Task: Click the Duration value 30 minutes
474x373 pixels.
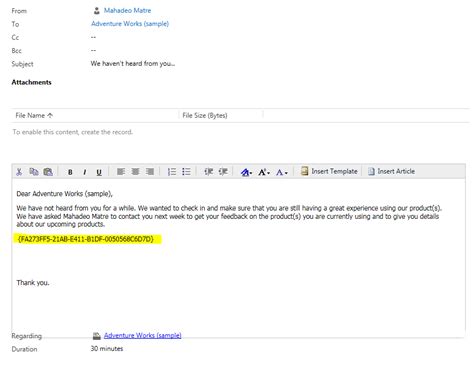Action: click(107, 349)
